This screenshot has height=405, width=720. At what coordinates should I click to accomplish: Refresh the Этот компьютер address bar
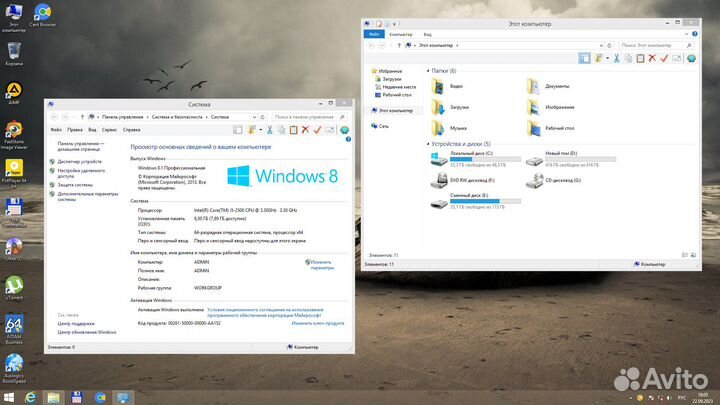pyautogui.click(x=609, y=45)
